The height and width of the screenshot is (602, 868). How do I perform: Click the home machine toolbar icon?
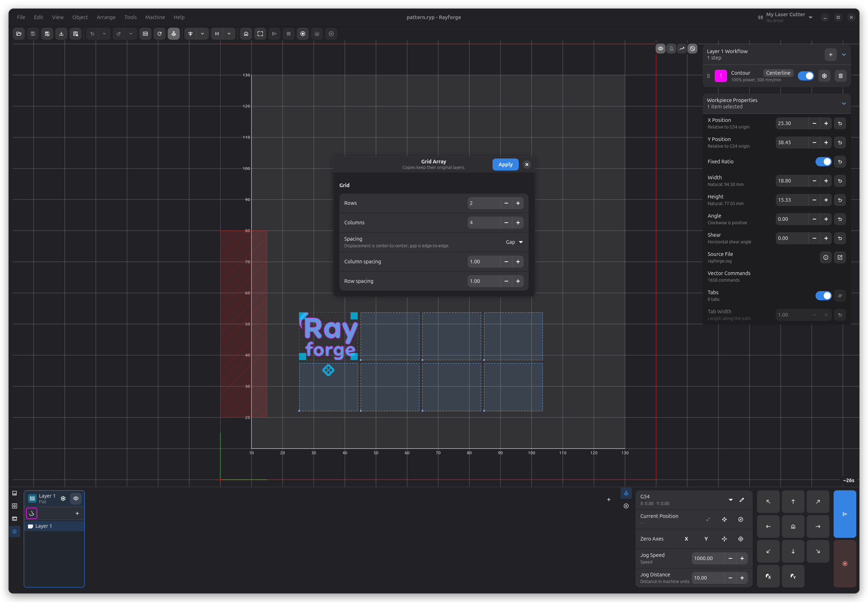coord(246,34)
